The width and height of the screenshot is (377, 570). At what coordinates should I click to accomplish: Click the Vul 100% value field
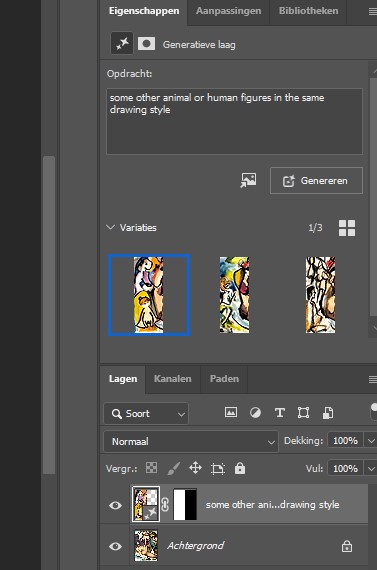tap(345, 468)
